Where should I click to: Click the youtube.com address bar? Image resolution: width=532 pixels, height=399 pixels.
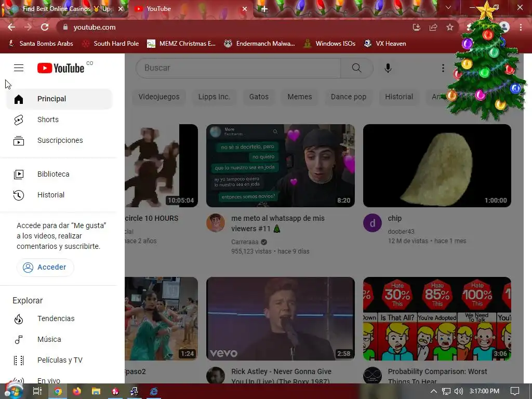234,27
